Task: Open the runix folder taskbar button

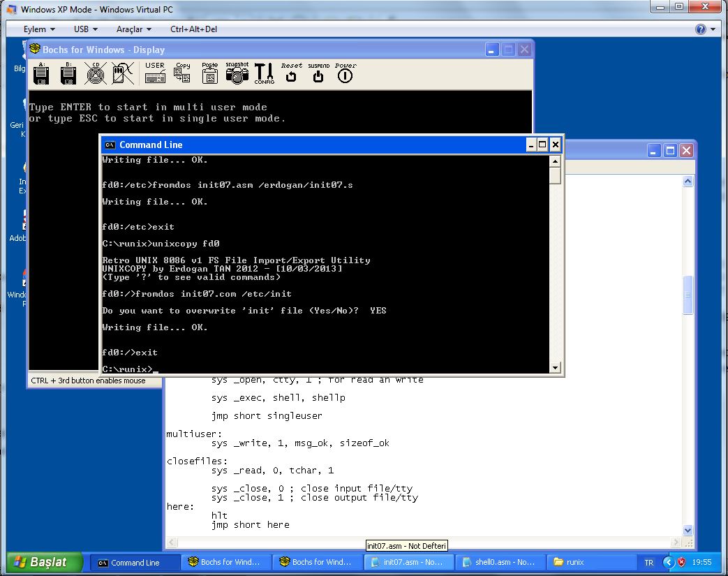Action: tap(590, 562)
